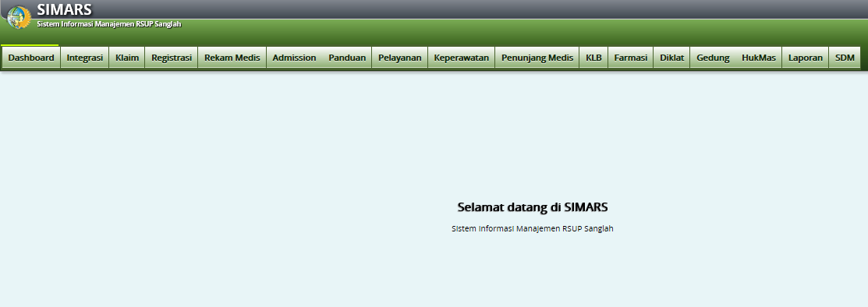Select the Panduan menu item
Screen dimensions: 868x307
click(x=347, y=58)
